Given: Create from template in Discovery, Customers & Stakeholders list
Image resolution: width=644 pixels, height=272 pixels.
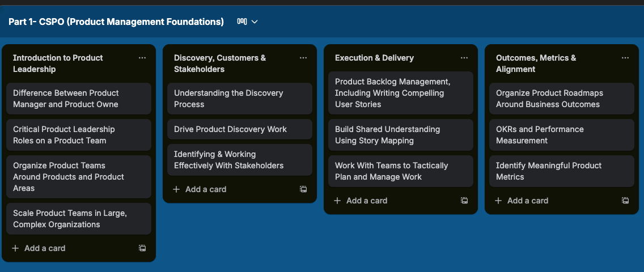Looking at the screenshot, I should click(303, 189).
